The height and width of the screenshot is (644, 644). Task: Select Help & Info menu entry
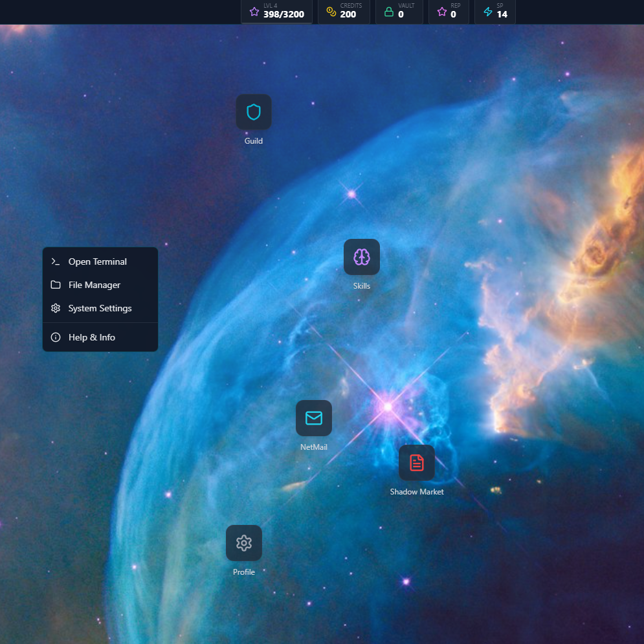coord(92,337)
